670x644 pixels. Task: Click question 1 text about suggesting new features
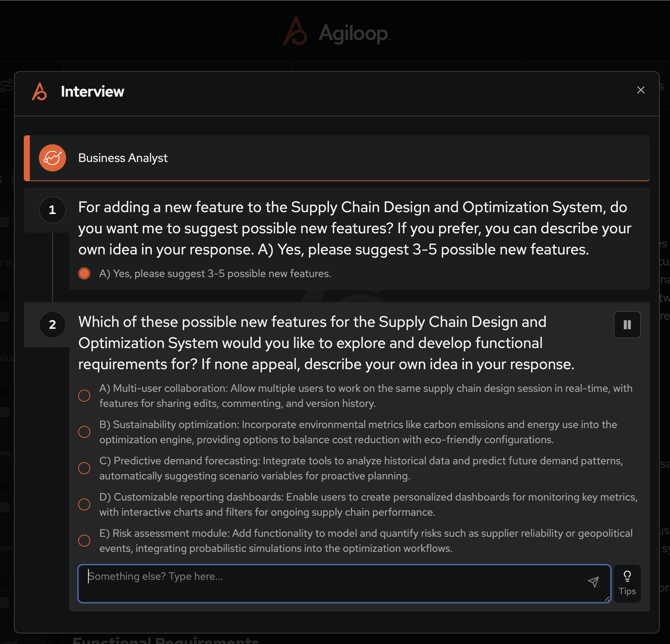(355, 228)
